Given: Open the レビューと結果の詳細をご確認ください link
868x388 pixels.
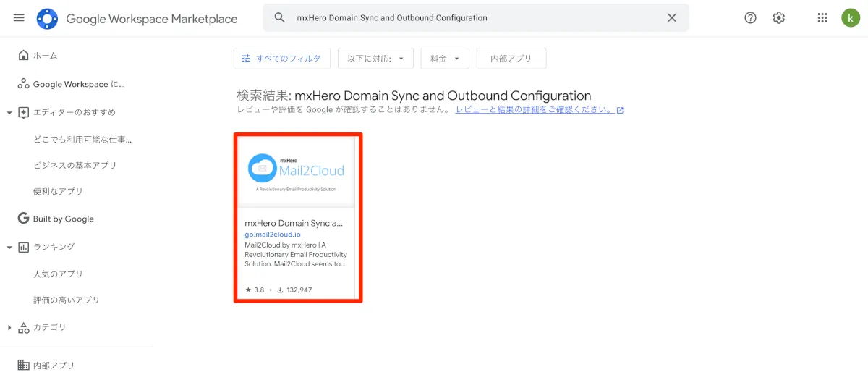Looking at the screenshot, I should [x=540, y=110].
